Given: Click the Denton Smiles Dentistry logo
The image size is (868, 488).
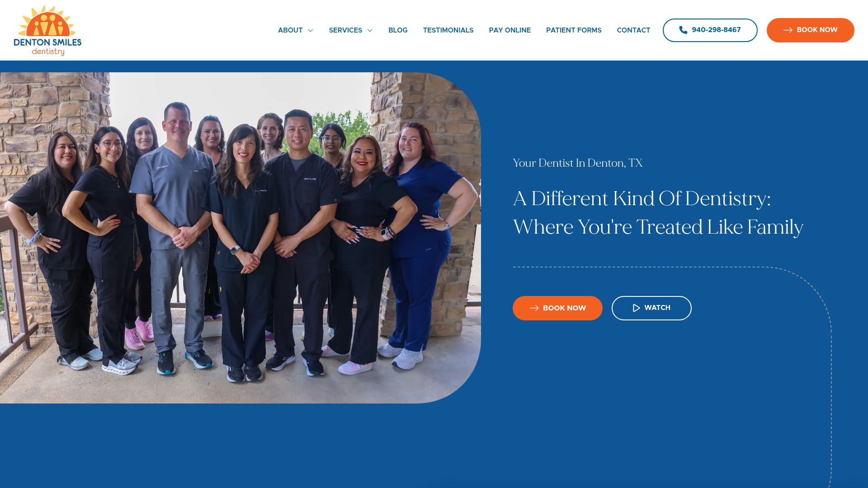Looking at the screenshot, I should coord(47,30).
